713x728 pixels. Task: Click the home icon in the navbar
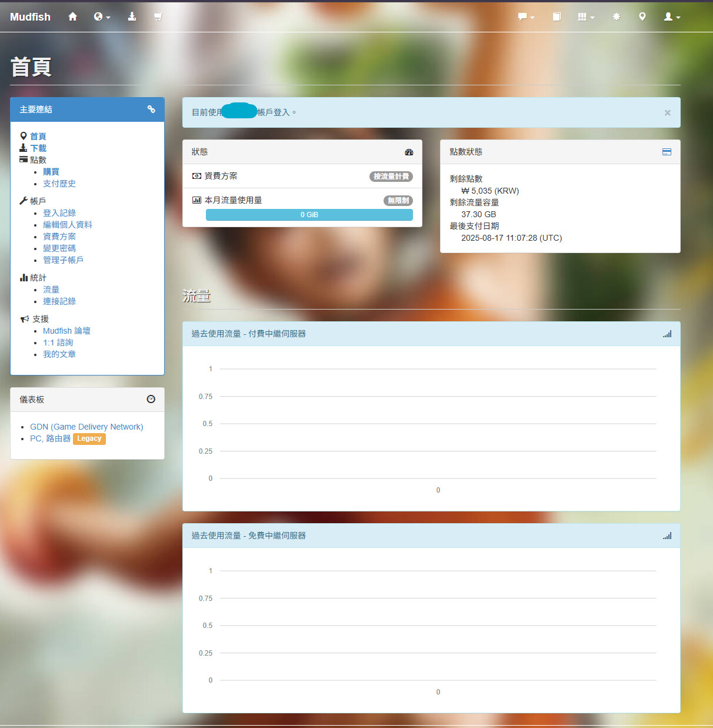pyautogui.click(x=72, y=16)
